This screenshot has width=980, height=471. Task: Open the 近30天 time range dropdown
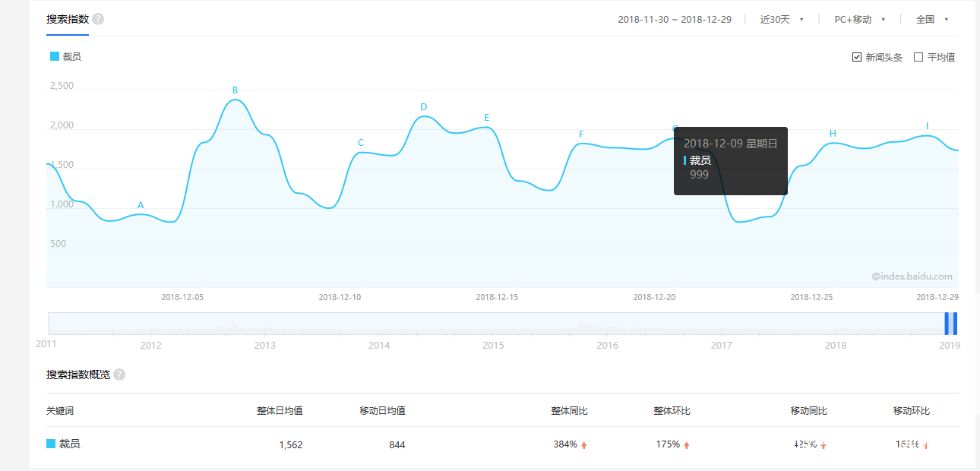[x=782, y=19]
